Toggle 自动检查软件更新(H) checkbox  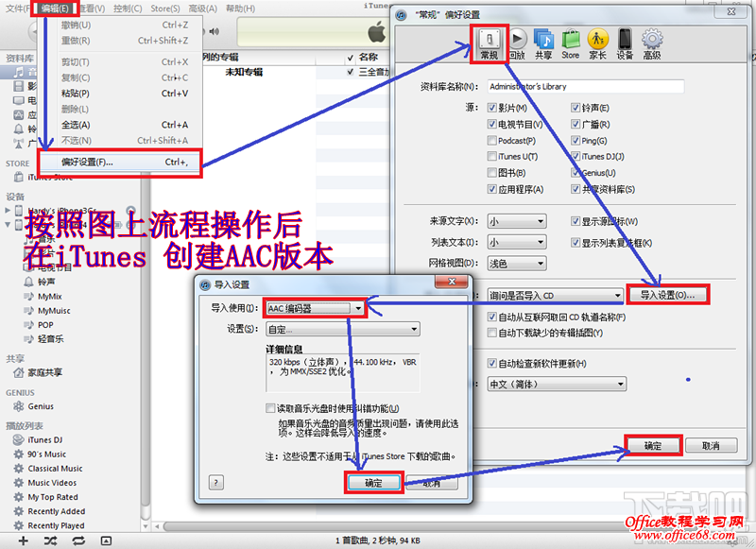tap(491, 363)
